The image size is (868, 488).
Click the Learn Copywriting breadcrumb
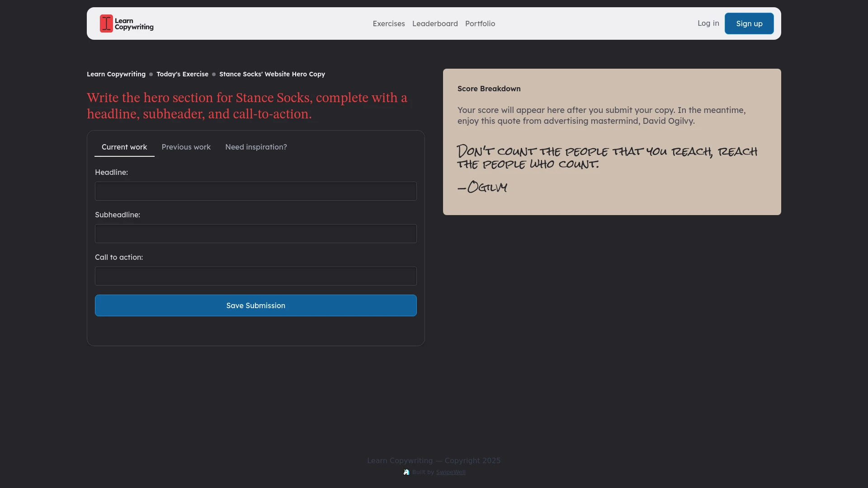pos(116,74)
